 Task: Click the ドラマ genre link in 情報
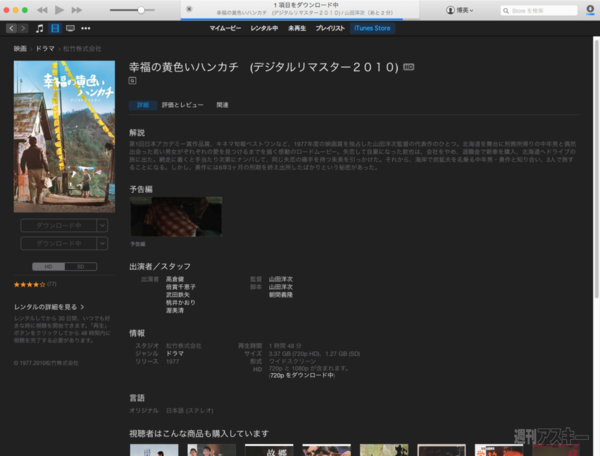(175, 353)
